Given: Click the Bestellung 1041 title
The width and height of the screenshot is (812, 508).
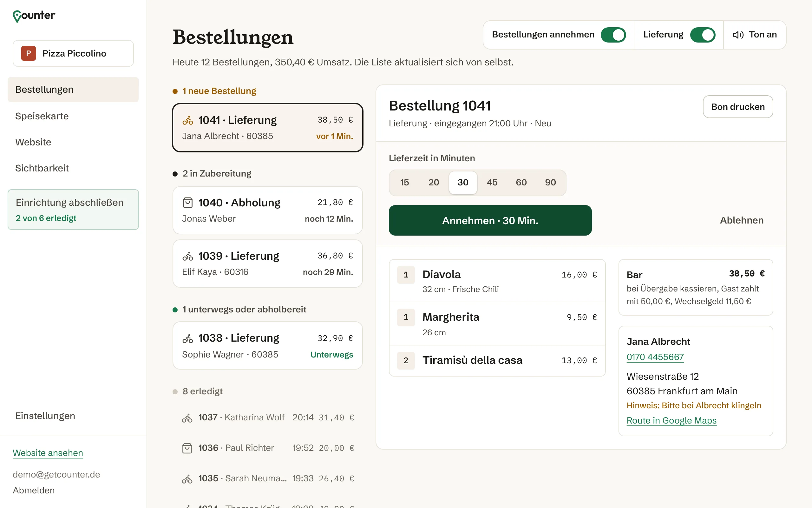Looking at the screenshot, I should click(x=439, y=106).
